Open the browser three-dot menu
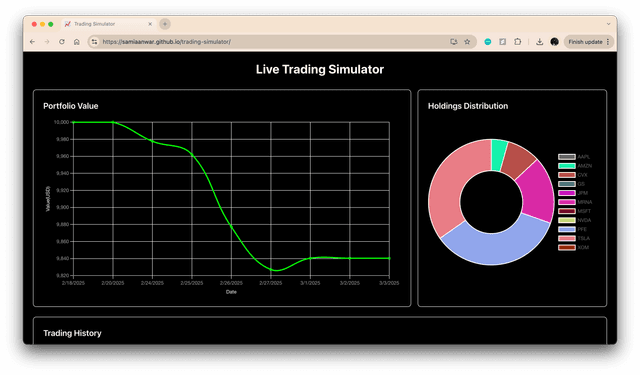 pos(608,42)
